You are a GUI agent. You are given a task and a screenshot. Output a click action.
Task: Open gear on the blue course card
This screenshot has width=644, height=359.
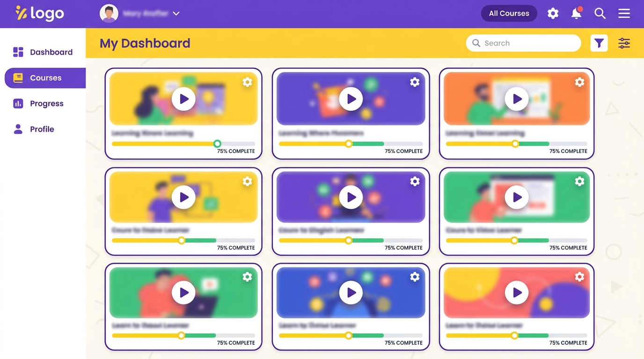pos(415,277)
